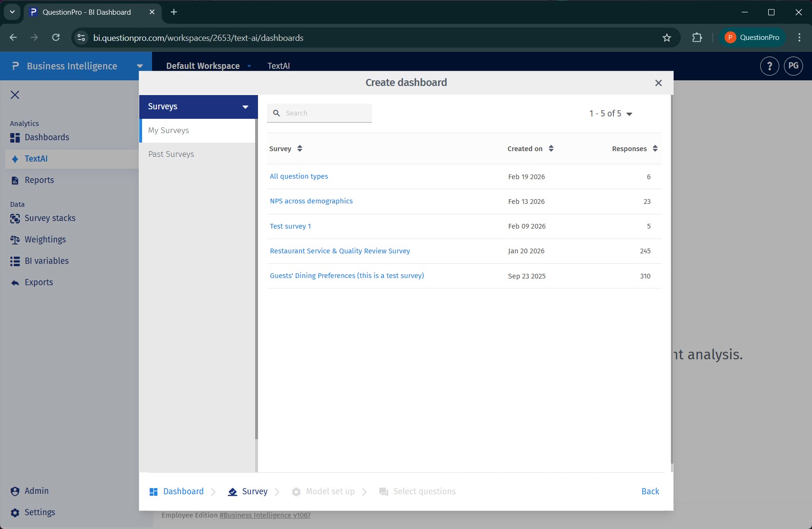Reload the page in browser
Viewport: 812px width, 529px height.
coord(56,38)
